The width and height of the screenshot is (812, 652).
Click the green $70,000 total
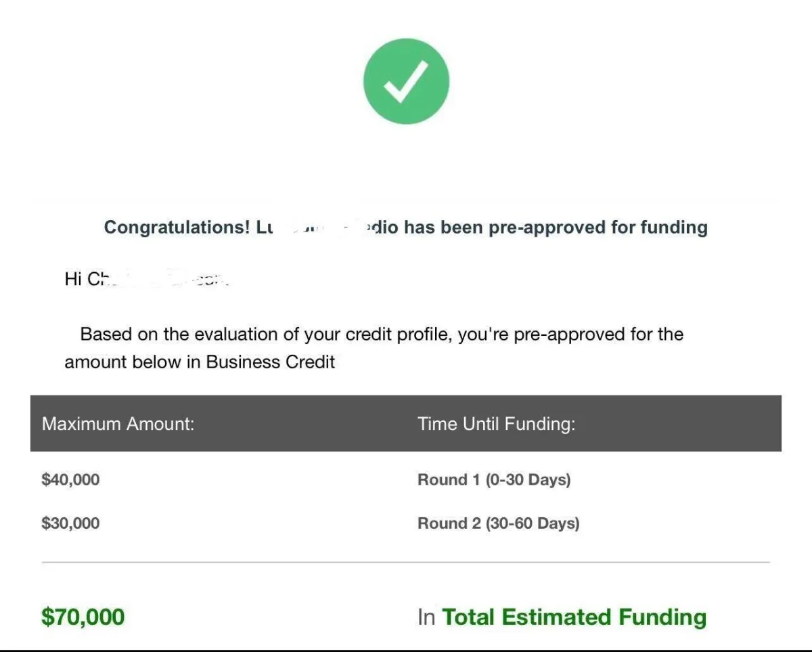(83, 617)
